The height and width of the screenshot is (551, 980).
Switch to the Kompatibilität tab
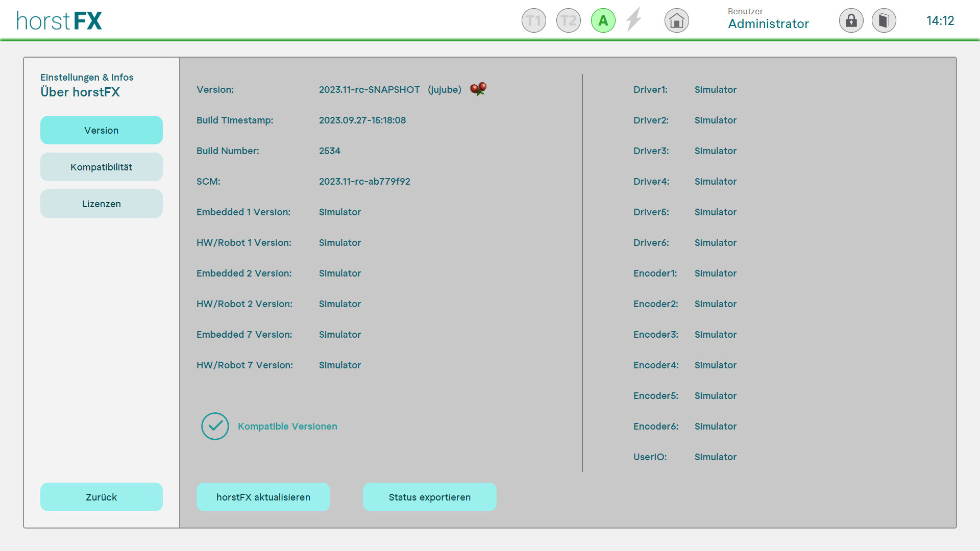[101, 167]
